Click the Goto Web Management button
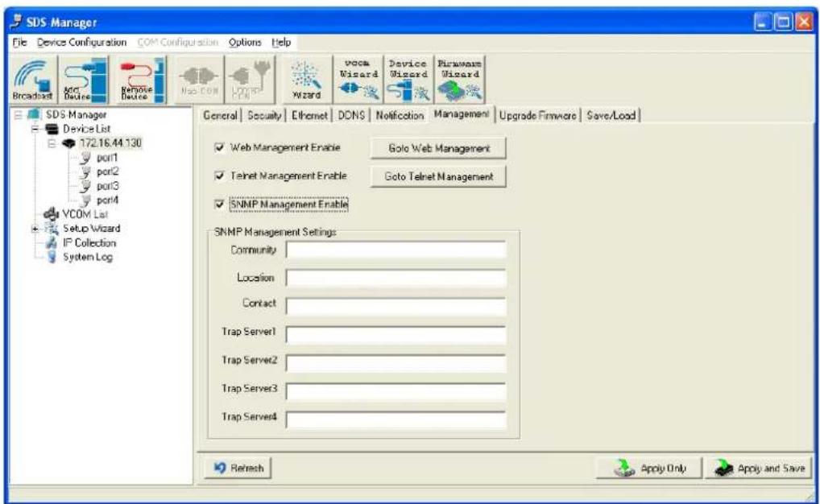The height and width of the screenshot is (504, 820). [x=438, y=148]
